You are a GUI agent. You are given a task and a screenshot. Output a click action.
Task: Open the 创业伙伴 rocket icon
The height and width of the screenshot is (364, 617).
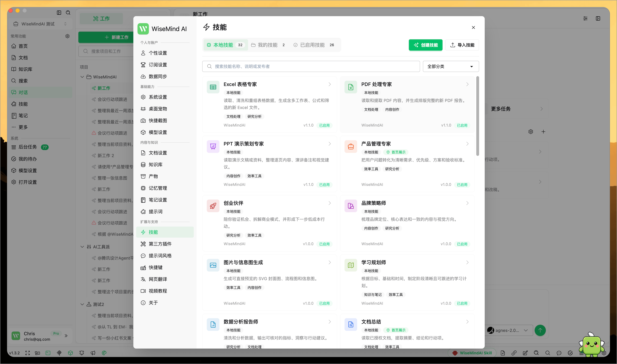pos(213,206)
